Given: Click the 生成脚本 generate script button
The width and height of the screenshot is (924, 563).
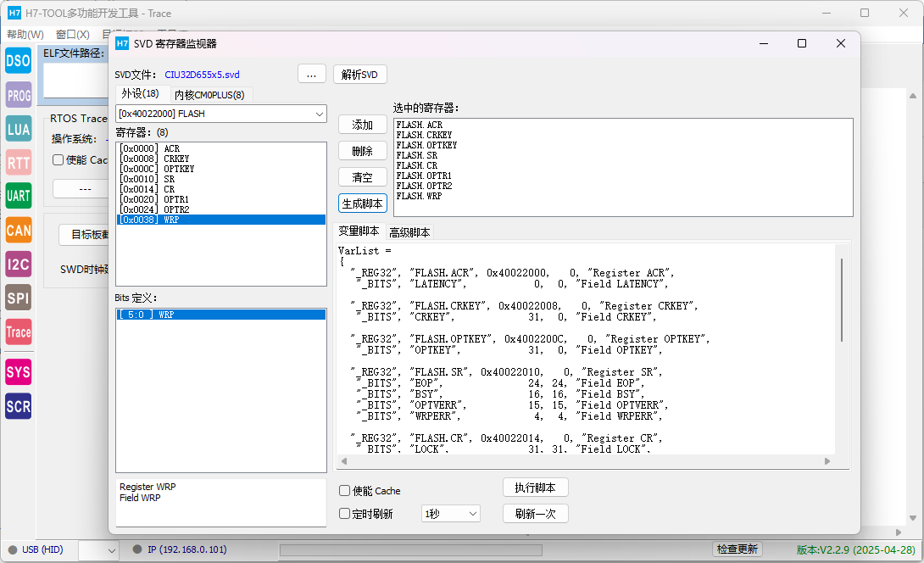Looking at the screenshot, I should click(363, 203).
